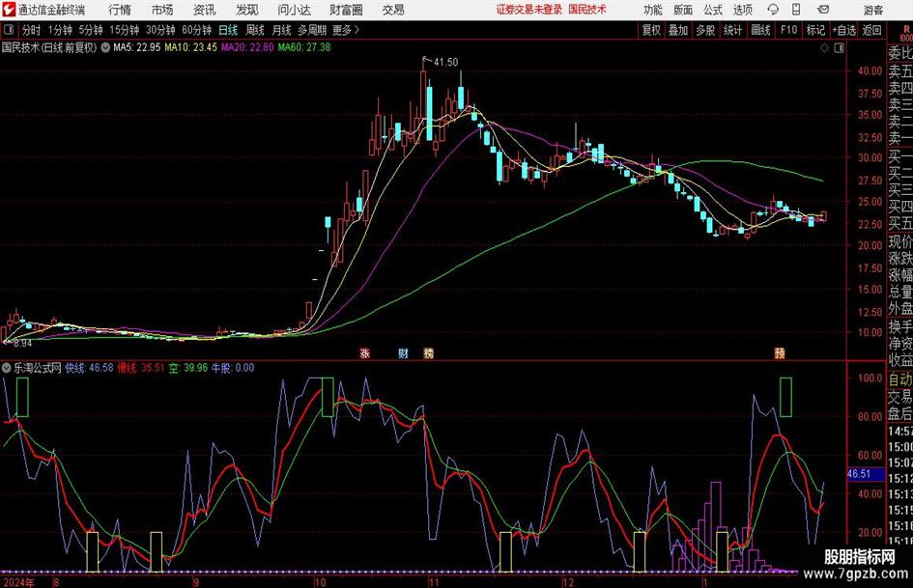Switch to the 15分钟 period
The height and width of the screenshot is (588, 913).
coord(124,30)
